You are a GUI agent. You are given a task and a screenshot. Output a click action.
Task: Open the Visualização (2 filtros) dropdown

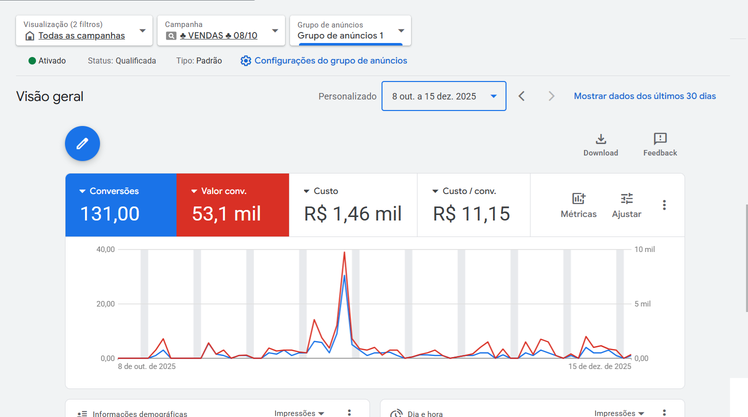pos(84,31)
